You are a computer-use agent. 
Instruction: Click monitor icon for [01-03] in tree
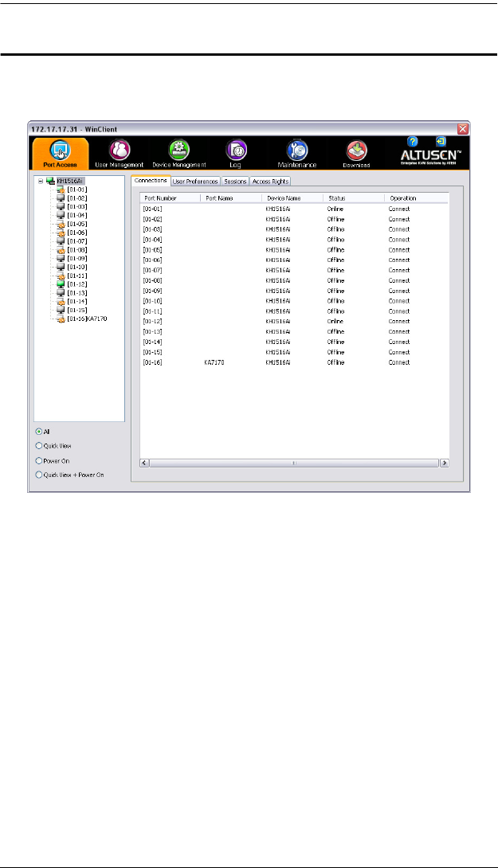[x=61, y=207]
